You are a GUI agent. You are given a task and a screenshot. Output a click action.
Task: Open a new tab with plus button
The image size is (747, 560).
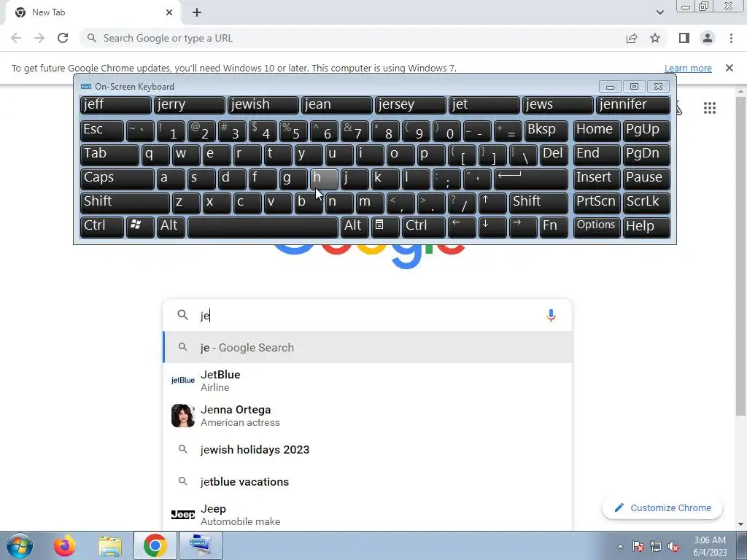click(197, 12)
